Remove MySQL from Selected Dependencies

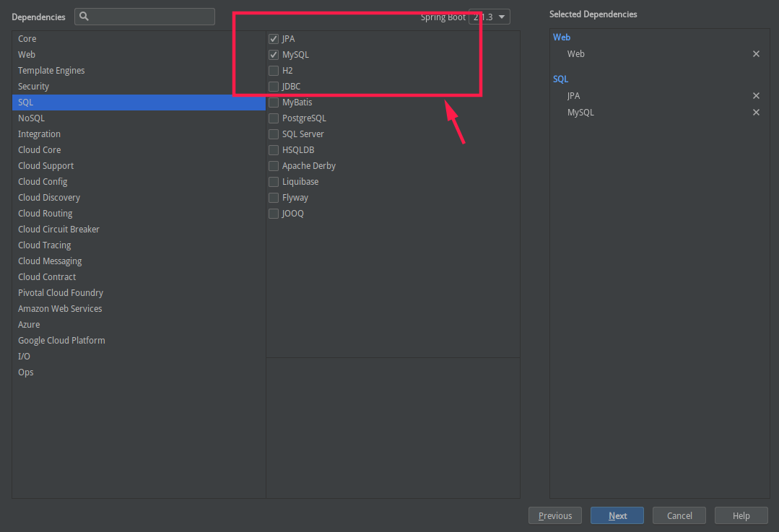(756, 112)
